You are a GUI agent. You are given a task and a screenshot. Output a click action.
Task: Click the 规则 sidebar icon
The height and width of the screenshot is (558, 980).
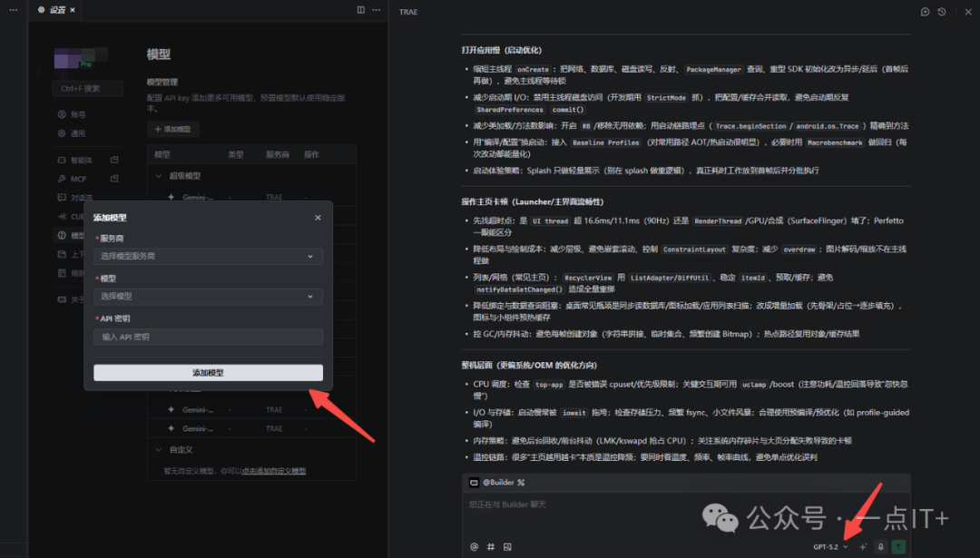[62, 273]
